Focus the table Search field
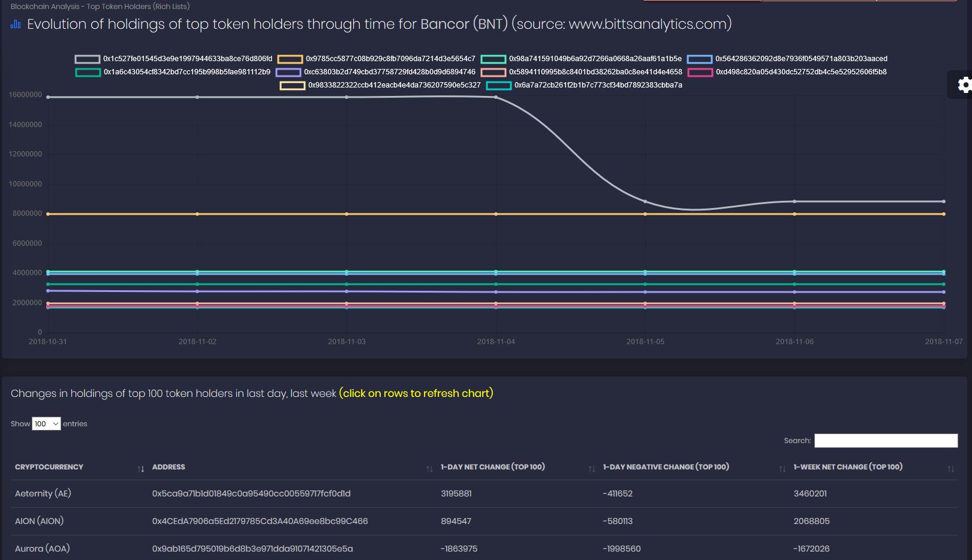 pos(886,441)
